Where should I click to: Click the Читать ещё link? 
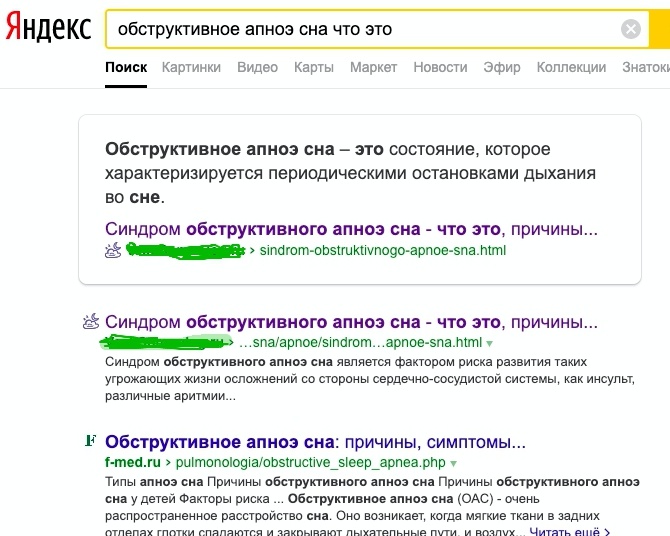pos(569,531)
